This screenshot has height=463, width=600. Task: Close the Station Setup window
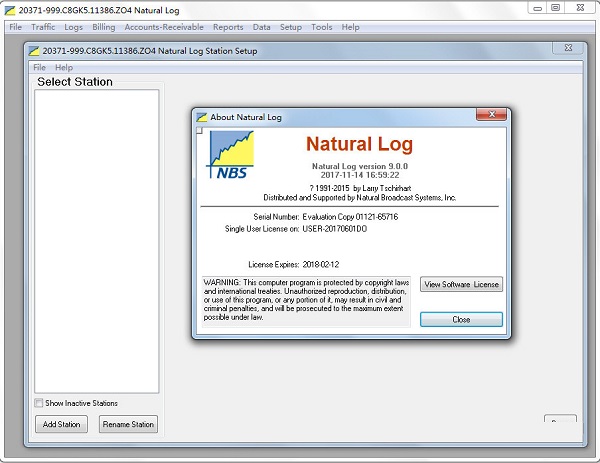[569, 48]
